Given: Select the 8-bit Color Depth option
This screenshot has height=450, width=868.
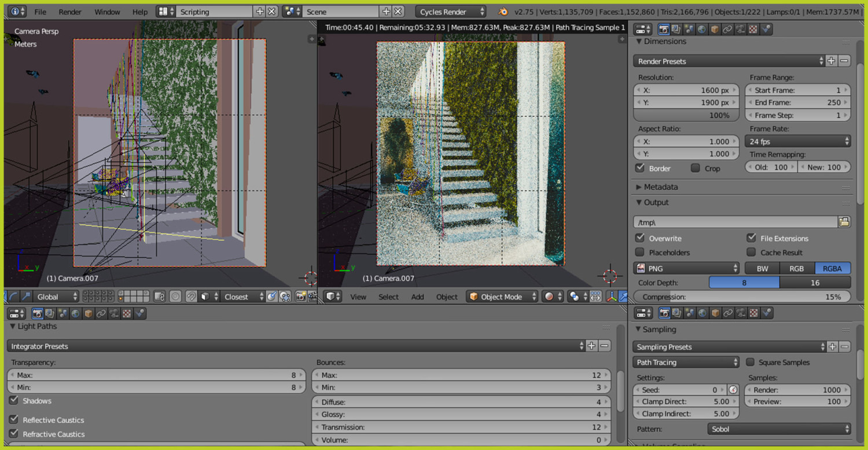Looking at the screenshot, I should pos(744,283).
